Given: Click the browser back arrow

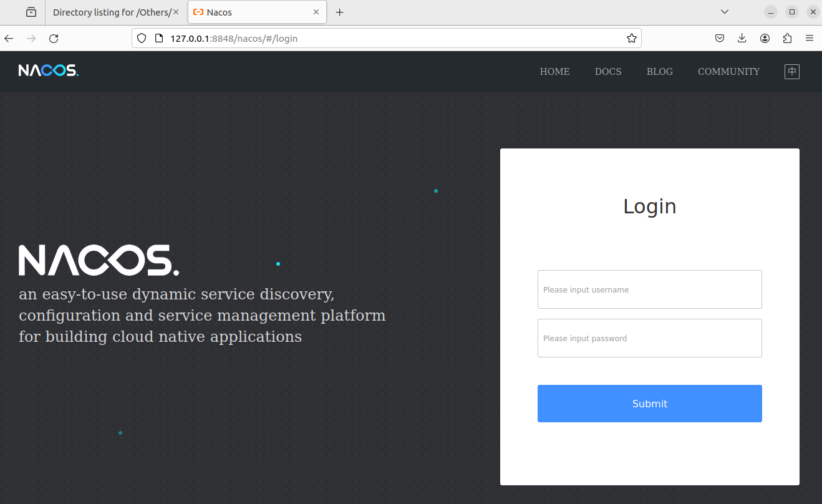Looking at the screenshot, I should pyautogui.click(x=9, y=39).
